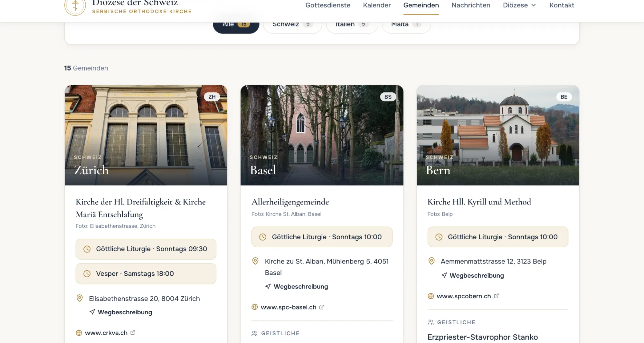Visit the www.crkva.ch website link
The height and width of the screenshot is (343, 644).
pos(106,333)
